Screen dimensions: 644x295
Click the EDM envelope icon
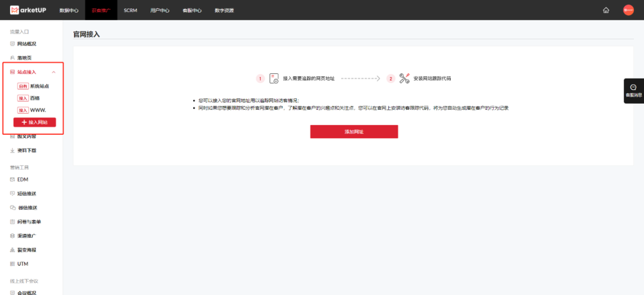(x=13, y=179)
